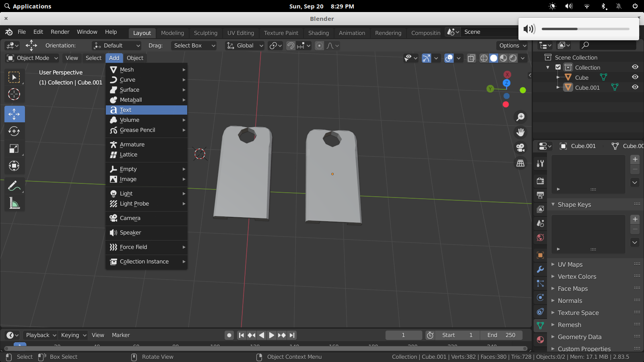Open the Transform Orientation dropdown showing Default
Screen dimensions: 644x362
(x=116, y=45)
